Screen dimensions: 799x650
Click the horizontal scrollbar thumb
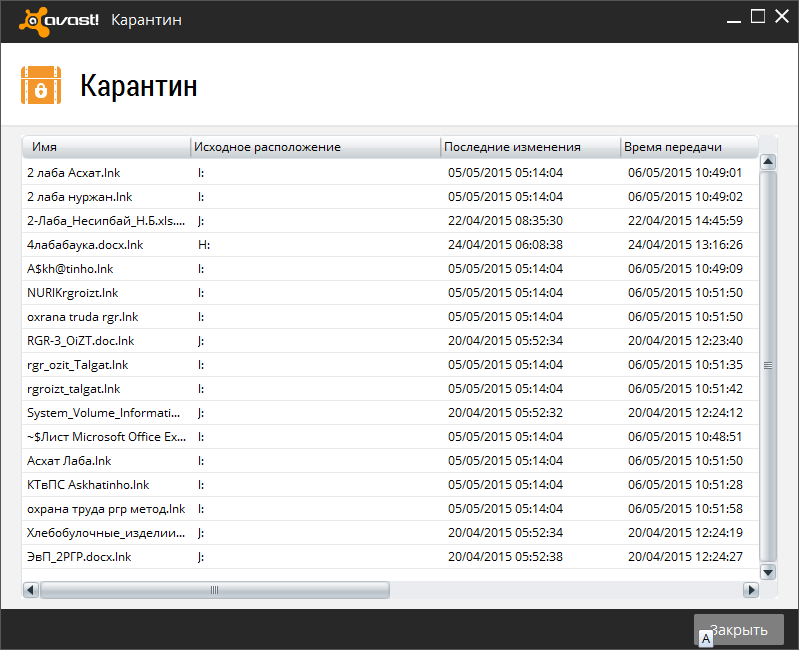215,590
